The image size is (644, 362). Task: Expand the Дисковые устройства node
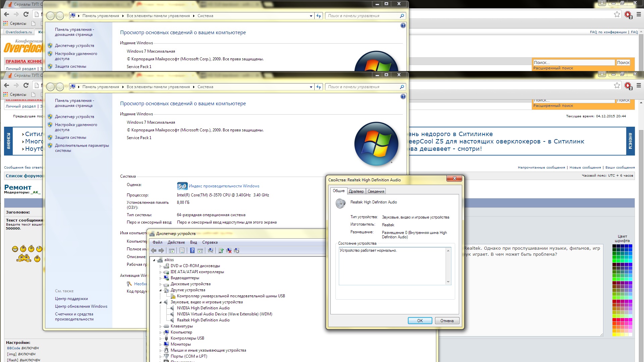click(160, 284)
